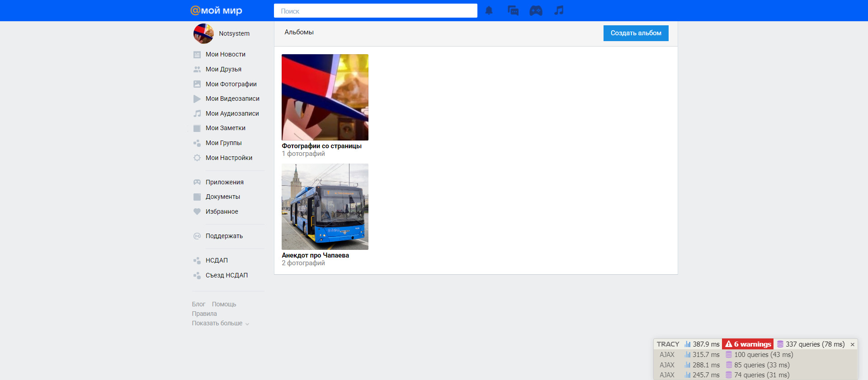Open the Анекдот про Чапаева album title

[316, 255]
